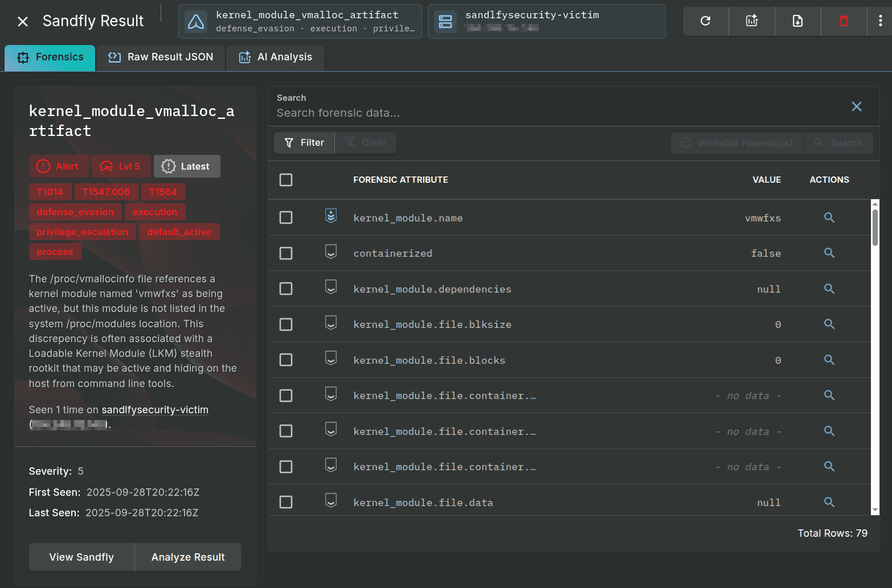This screenshot has width=892, height=588.
Task: Click the shield badge icon beside kernel_module.name
Action: [331, 216]
